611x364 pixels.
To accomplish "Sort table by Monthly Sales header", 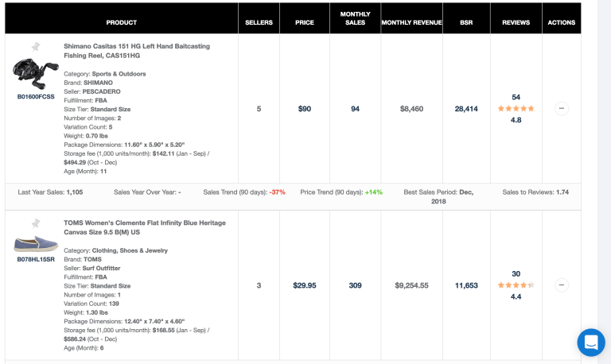I will pyautogui.click(x=355, y=18).
